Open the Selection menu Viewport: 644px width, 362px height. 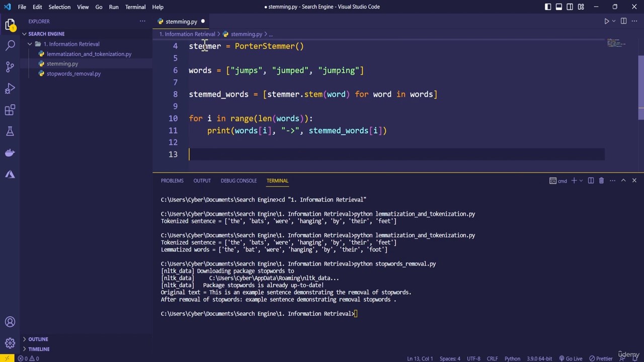[59, 7]
